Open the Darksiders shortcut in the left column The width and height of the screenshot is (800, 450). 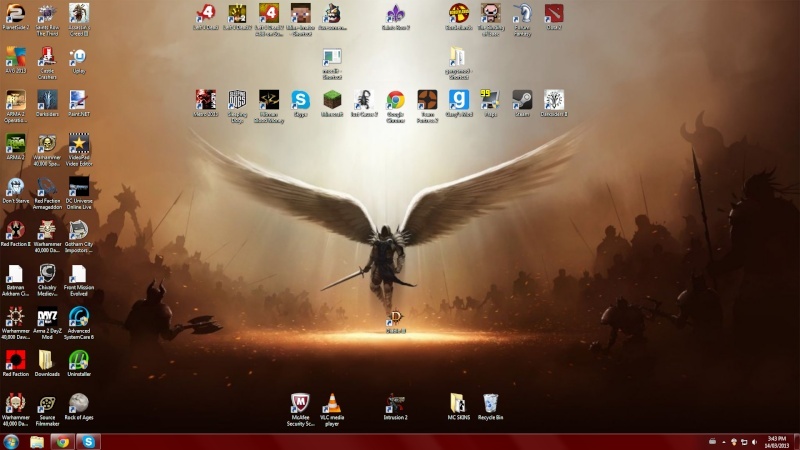[x=47, y=101]
